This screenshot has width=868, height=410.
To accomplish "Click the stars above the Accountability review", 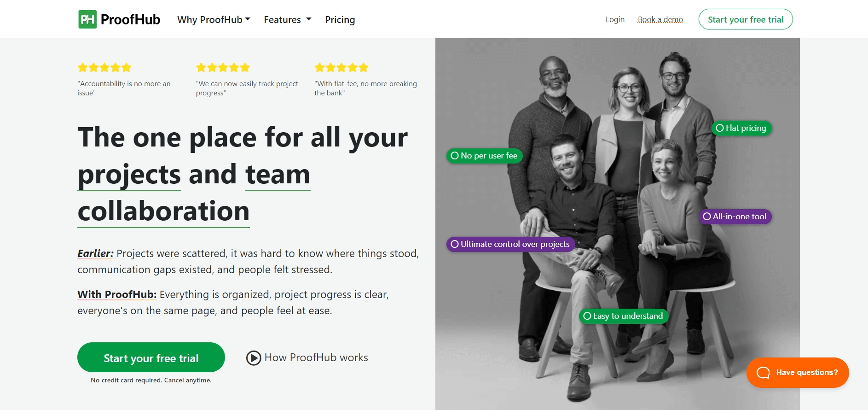I will (104, 68).
